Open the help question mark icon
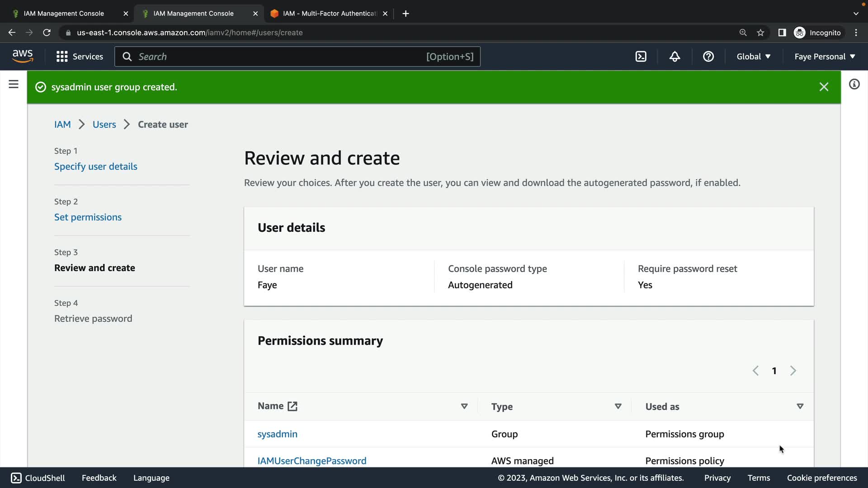Image resolution: width=868 pixels, height=488 pixels. point(708,56)
